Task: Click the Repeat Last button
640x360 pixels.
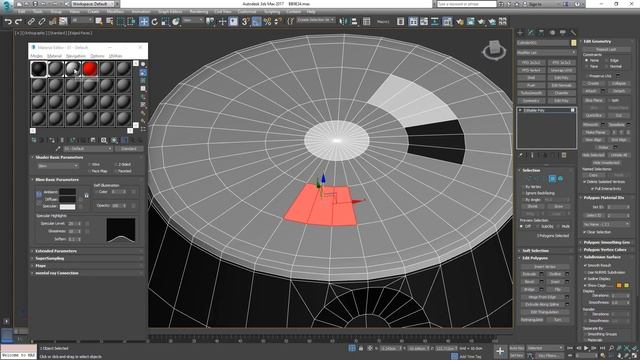Action: coord(606,49)
